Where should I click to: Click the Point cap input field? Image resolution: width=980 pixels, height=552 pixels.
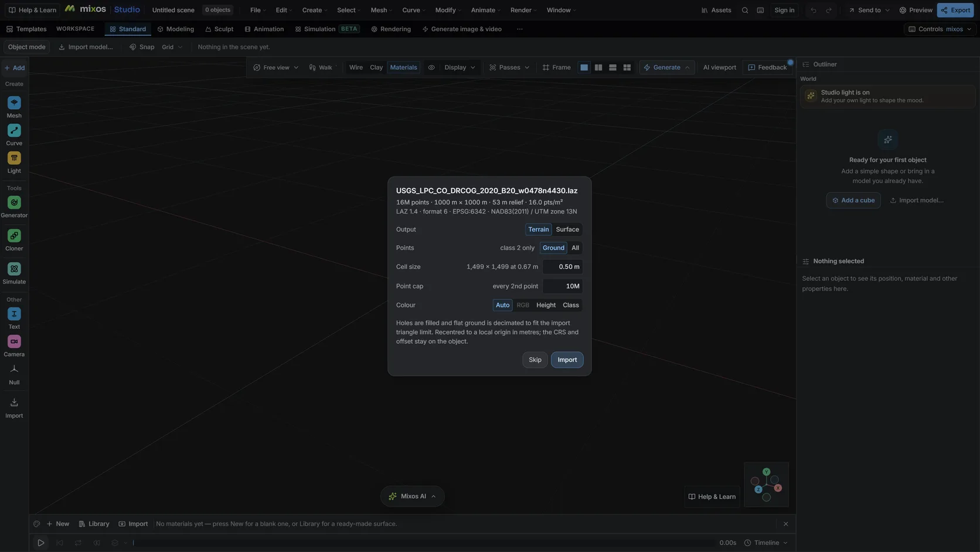pyautogui.click(x=563, y=286)
